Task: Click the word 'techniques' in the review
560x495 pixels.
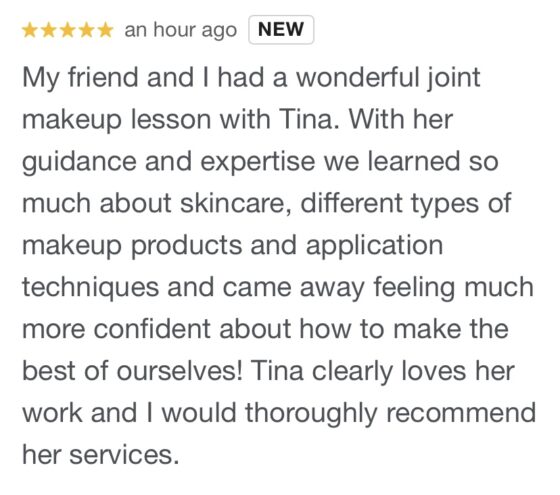Action: (90, 288)
